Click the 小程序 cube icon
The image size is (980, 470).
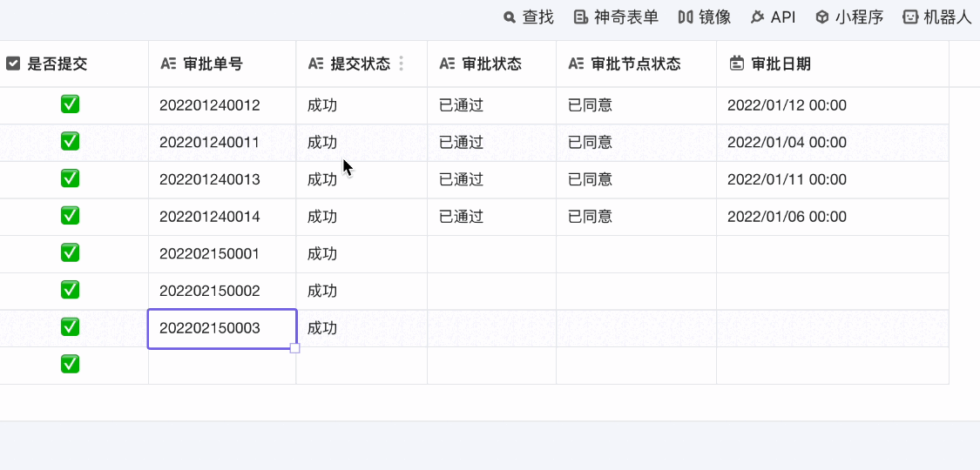click(x=822, y=17)
